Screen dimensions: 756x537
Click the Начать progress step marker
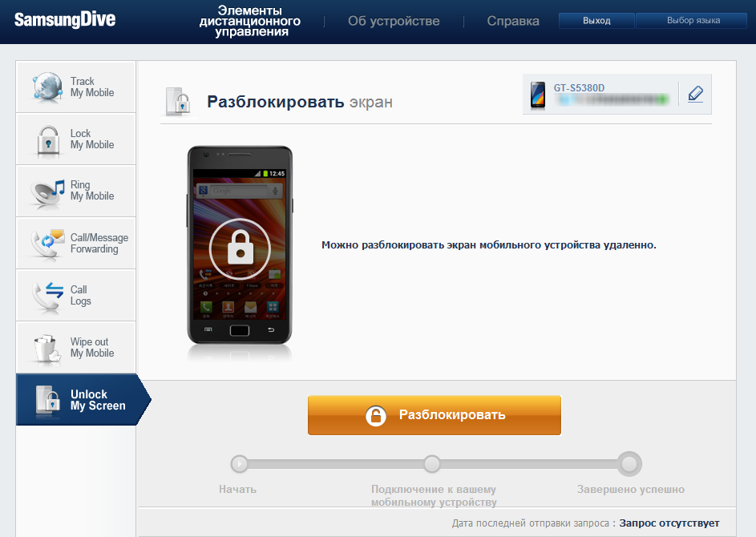coord(239,464)
